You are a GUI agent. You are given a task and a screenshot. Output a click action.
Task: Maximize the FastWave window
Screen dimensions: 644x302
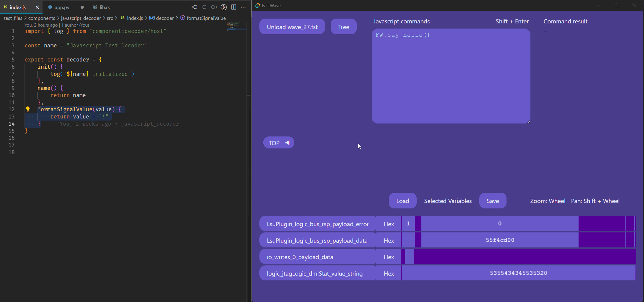click(616, 5)
